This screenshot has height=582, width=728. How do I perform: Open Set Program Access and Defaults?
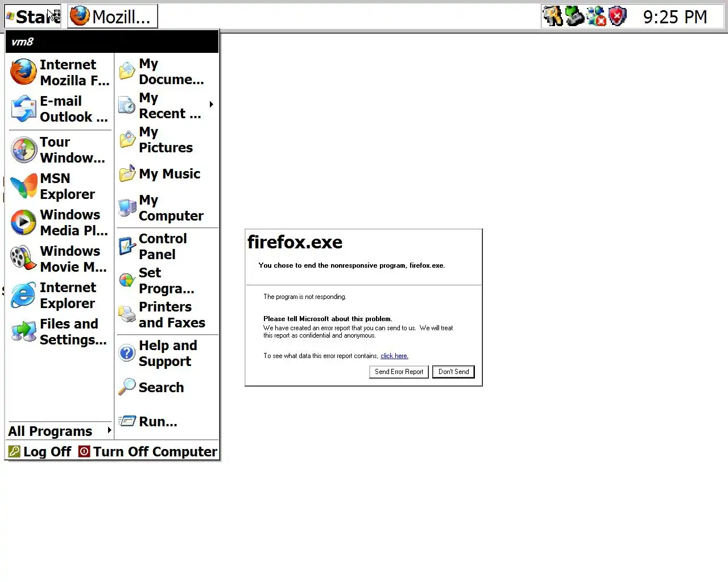pyautogui.click(x=167, y=281)
